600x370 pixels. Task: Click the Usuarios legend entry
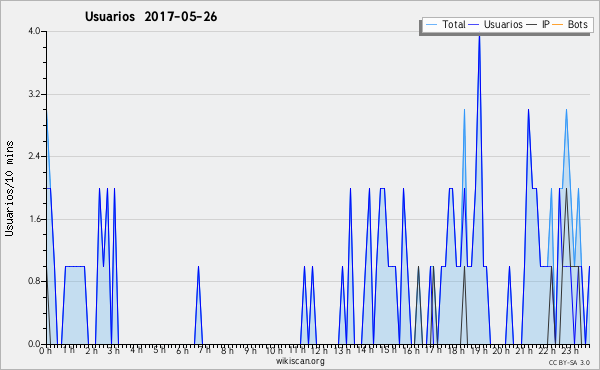[496, 24]
